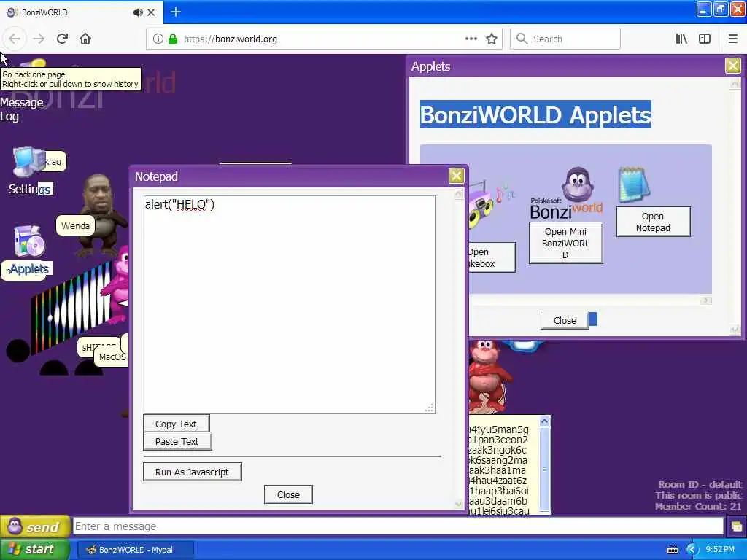
Task: Click the browser forward arrow
Action: pos(39,39)
